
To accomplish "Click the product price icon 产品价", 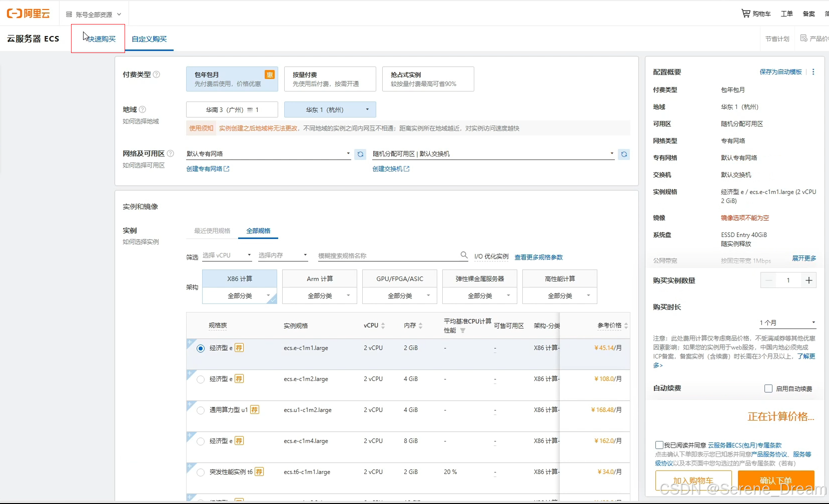I will click(803, 38).
